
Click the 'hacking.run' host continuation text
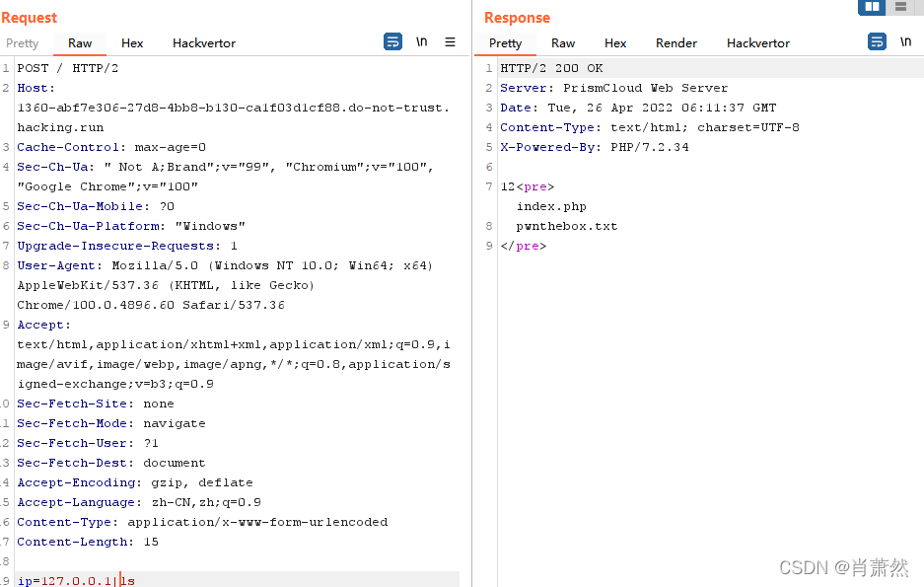(60, 127)
